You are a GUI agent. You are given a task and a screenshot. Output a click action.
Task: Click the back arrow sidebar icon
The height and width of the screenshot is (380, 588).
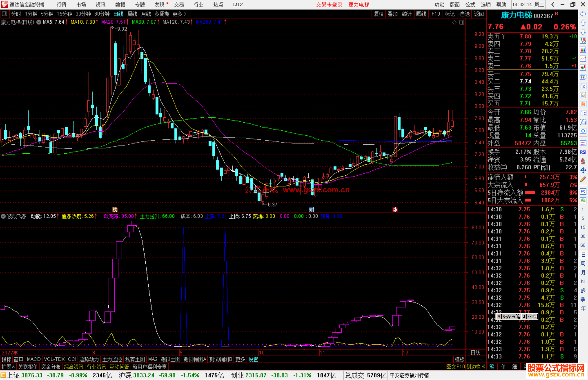coord(583,14)
